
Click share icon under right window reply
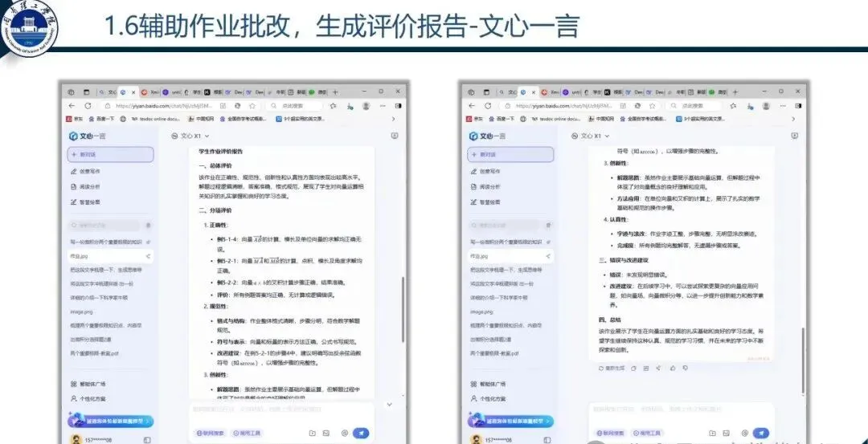(x=658, y=368)
